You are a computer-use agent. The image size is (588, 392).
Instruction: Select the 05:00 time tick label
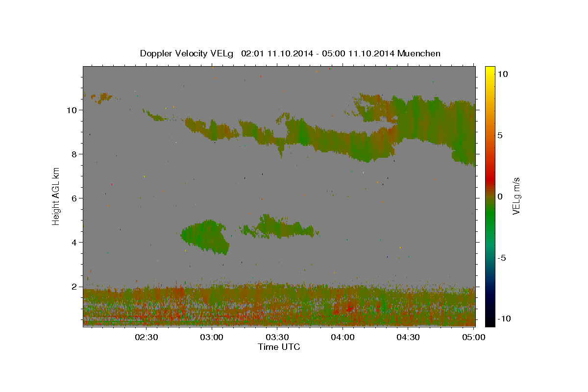coord(473,337)
